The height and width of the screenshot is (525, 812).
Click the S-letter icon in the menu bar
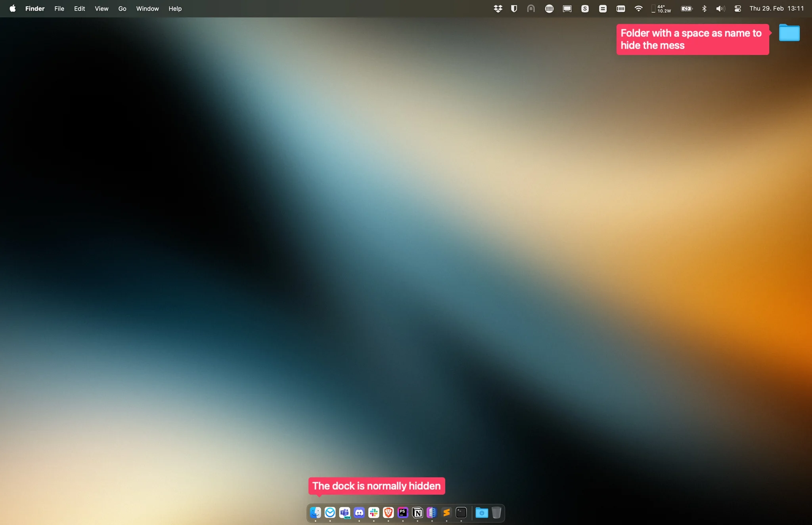(585, 9)
